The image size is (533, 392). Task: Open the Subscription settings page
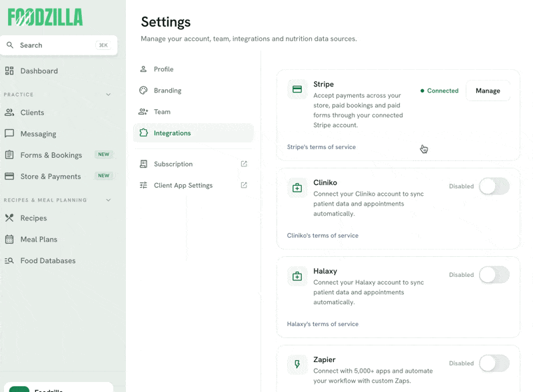pos(193,164)
